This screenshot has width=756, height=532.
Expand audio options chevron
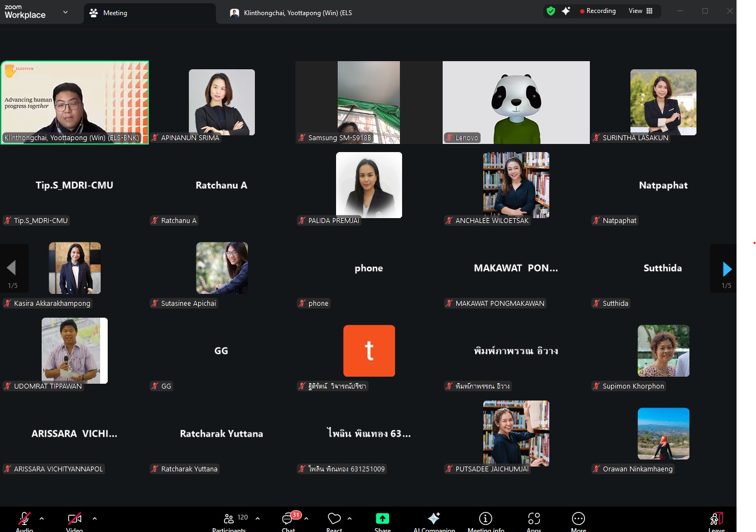click(x=42, y=518)
